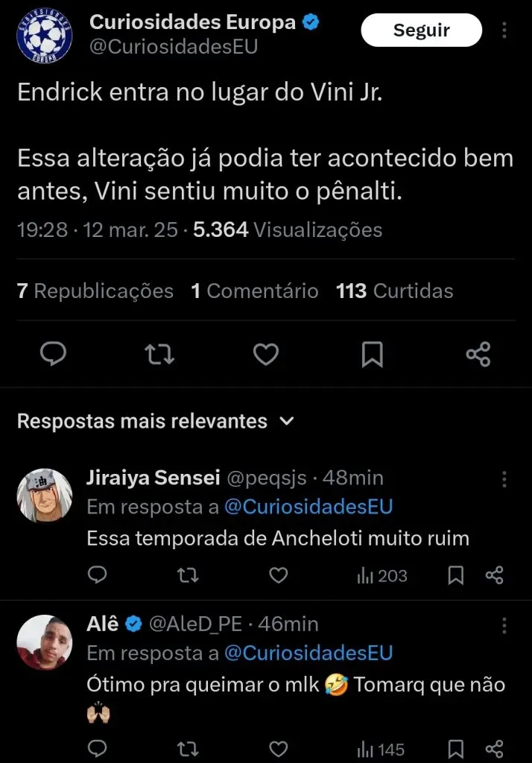The image size is (532, 763).
Task: Open more options on Jiraiya Sensei's reply
Action: pyautogui.click(x=504, y=478)
